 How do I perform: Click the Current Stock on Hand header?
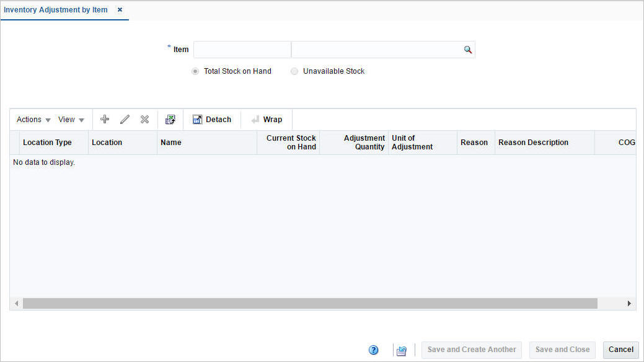(x=288, y=143)
